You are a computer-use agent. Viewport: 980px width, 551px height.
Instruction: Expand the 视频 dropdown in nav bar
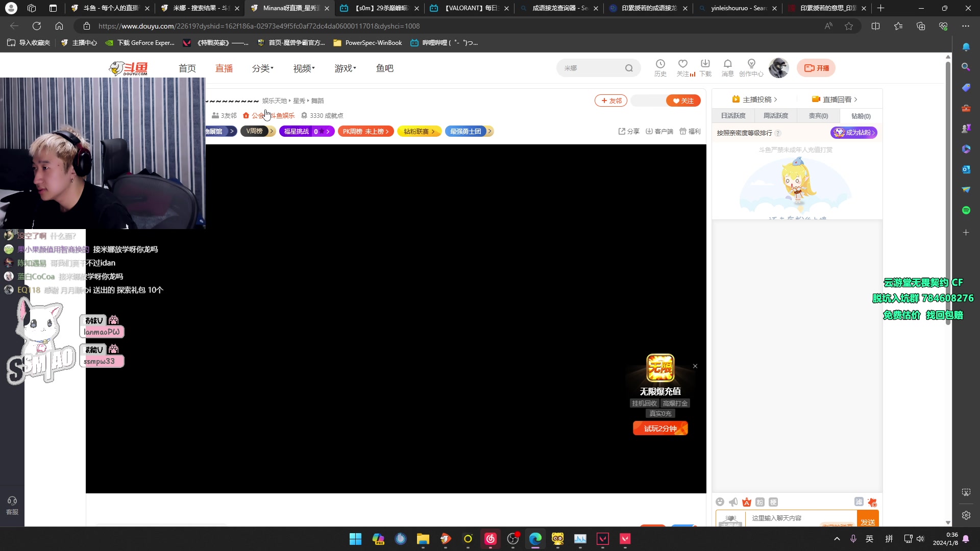[304, 68]
